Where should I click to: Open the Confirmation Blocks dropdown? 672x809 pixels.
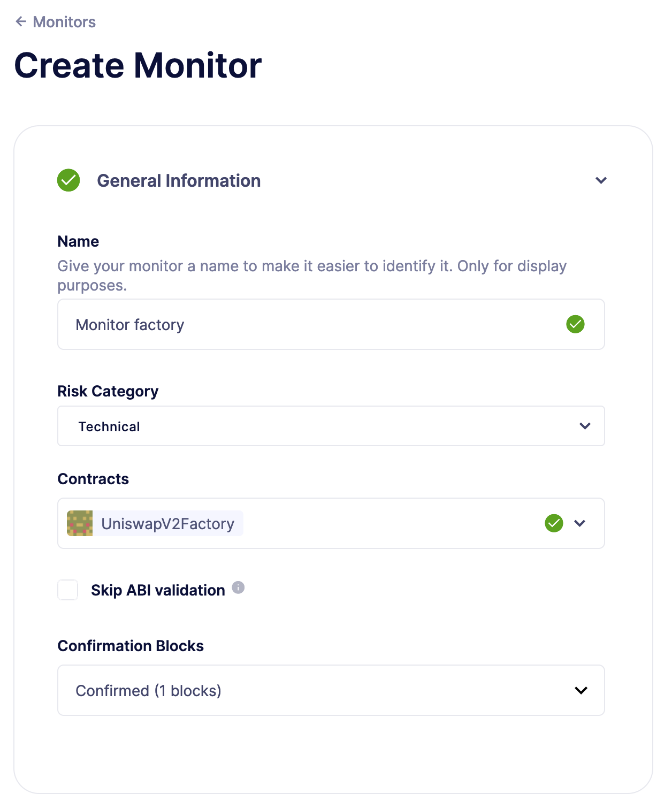tap(331, 690)
